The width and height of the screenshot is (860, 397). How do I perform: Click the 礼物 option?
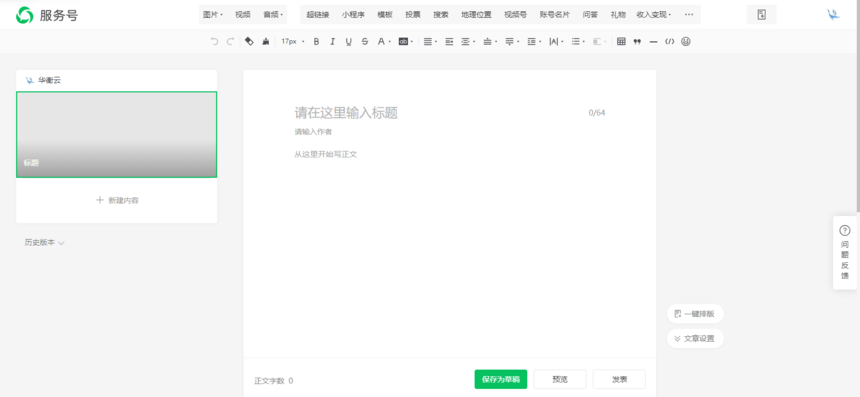tap(618, 15)
